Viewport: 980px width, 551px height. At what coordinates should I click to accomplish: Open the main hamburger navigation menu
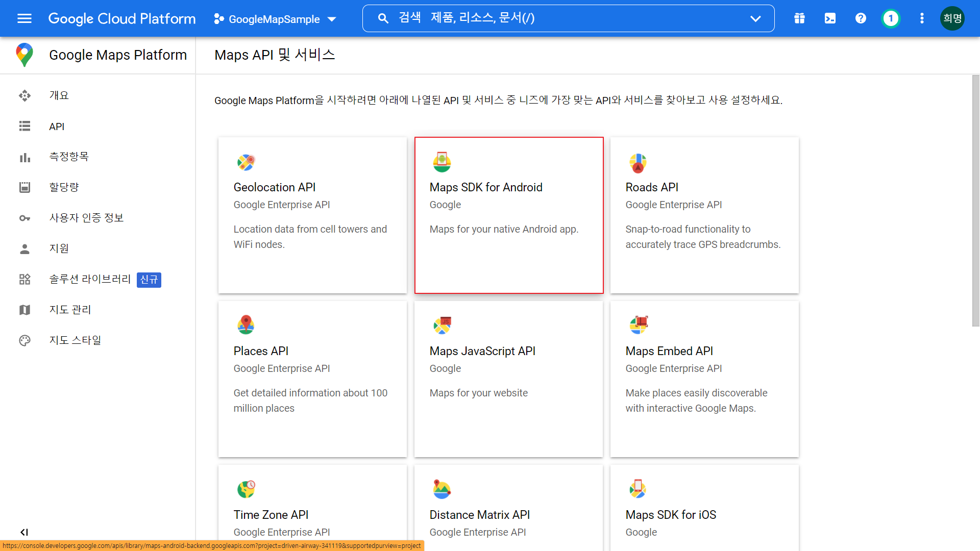pyautogui.click(x=24, y=18)
